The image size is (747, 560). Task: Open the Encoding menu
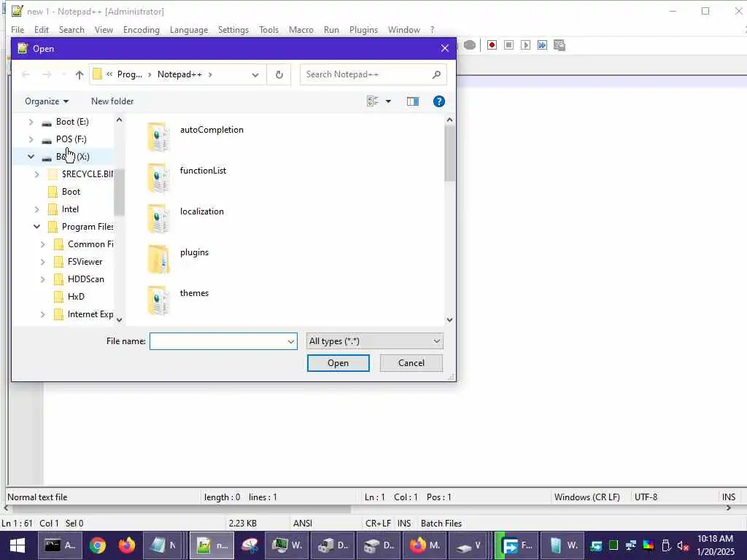pos(142,29)
